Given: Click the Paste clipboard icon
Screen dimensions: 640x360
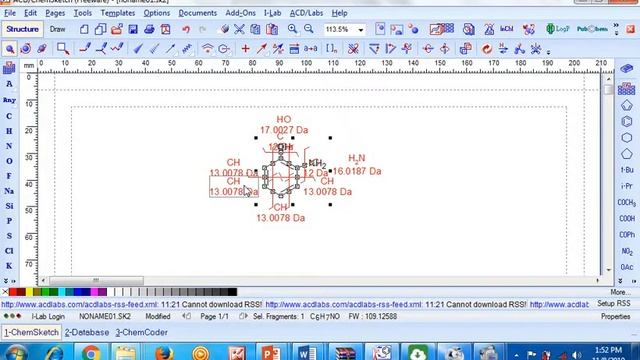Looking at the screenshot, I should (x=272, y=29).
